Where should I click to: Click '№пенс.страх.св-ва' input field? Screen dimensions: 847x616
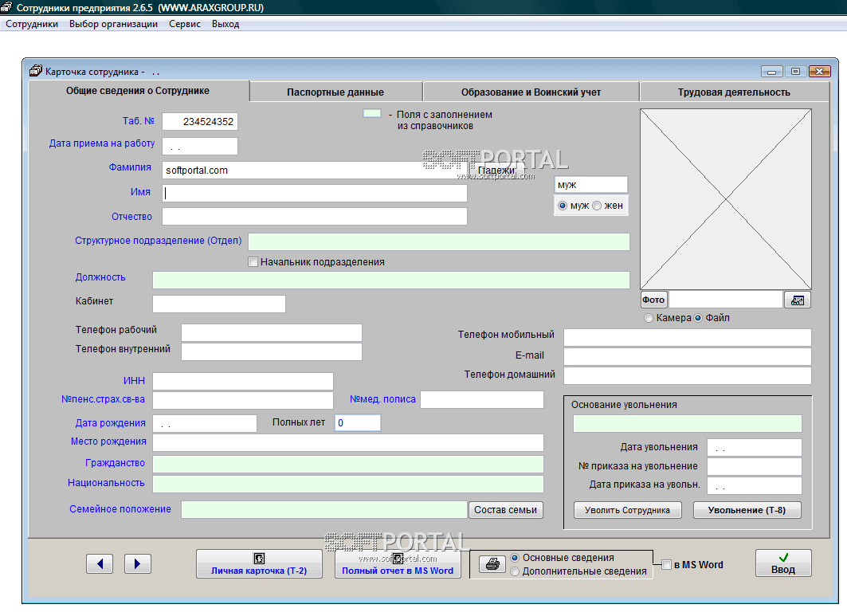pyautogui.click(x=242, y=400)
